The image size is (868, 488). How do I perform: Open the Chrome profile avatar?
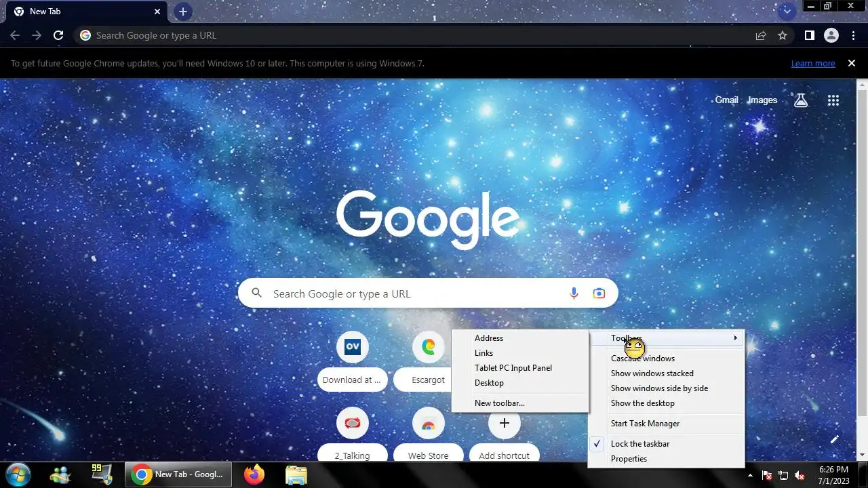click(831, 35)
